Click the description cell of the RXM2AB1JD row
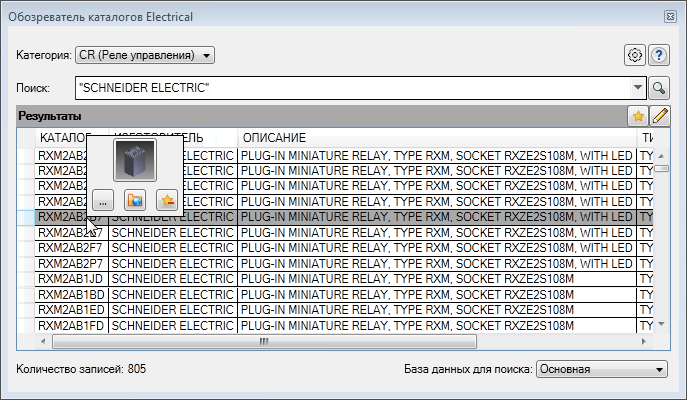687x400 pixels. 437,279
